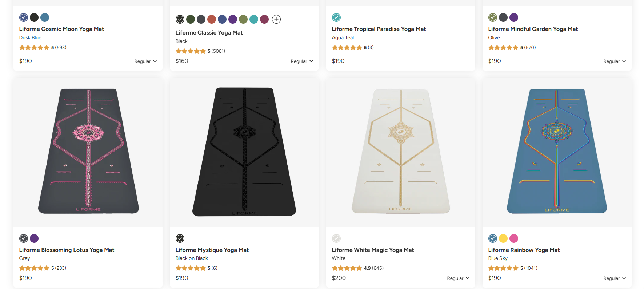
Task: Open size dropdown for White Magic mat
Action: click(x=458, y=278)
